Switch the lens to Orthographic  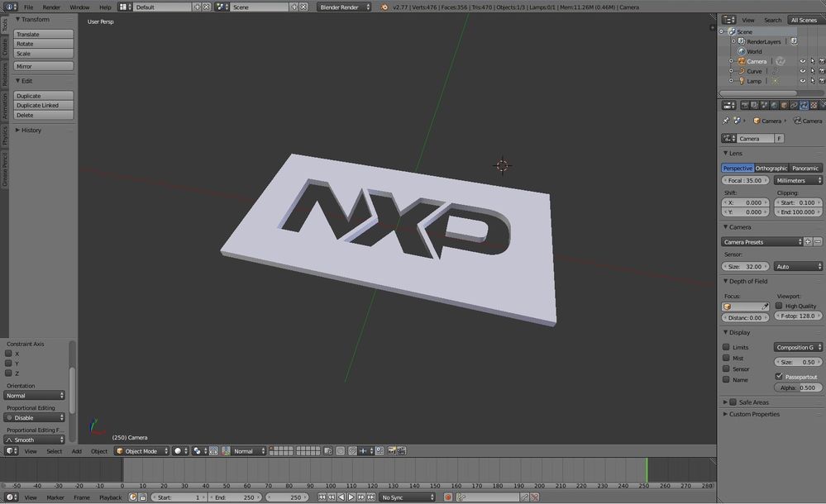click(x=771, y=168)
